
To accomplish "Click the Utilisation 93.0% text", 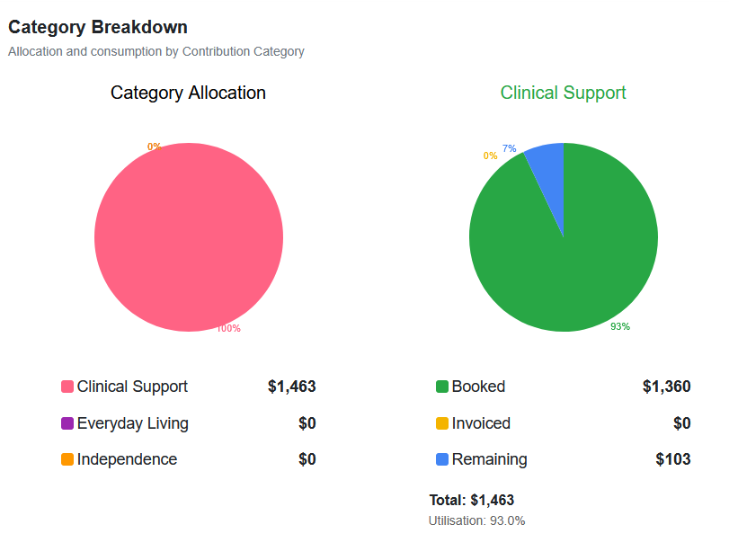I will click(476, 520).
